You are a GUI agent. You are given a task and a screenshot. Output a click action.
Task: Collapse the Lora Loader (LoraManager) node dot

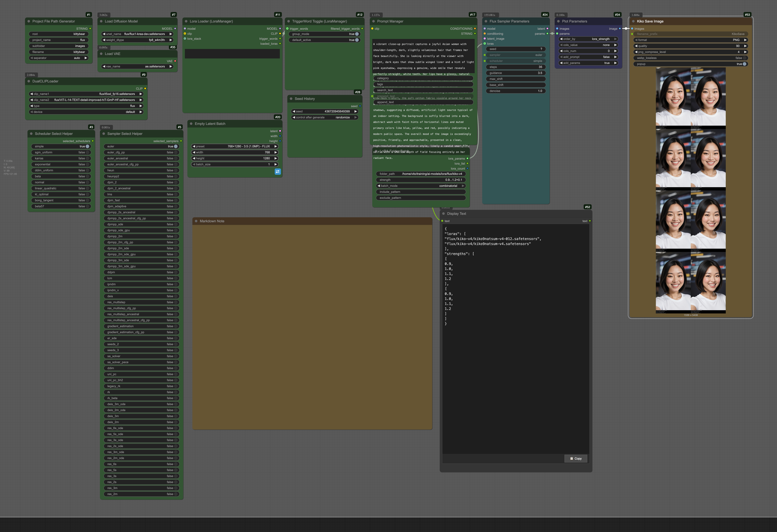(186, 21)
